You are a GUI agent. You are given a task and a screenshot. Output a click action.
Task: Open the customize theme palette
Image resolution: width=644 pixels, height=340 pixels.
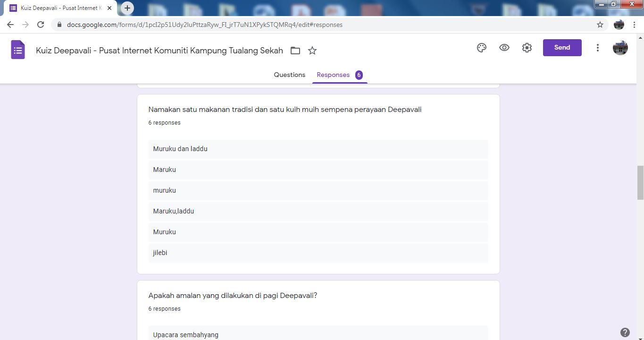point(482,48)
